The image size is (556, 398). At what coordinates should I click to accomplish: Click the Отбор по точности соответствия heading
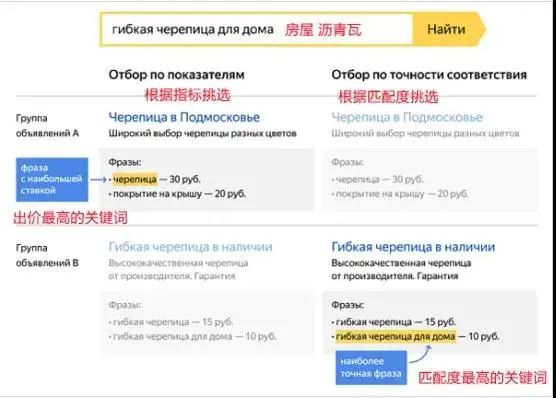429,75
